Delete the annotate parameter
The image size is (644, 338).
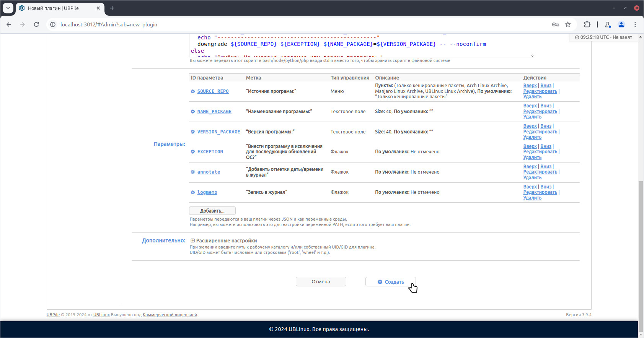tap(532, 178)
